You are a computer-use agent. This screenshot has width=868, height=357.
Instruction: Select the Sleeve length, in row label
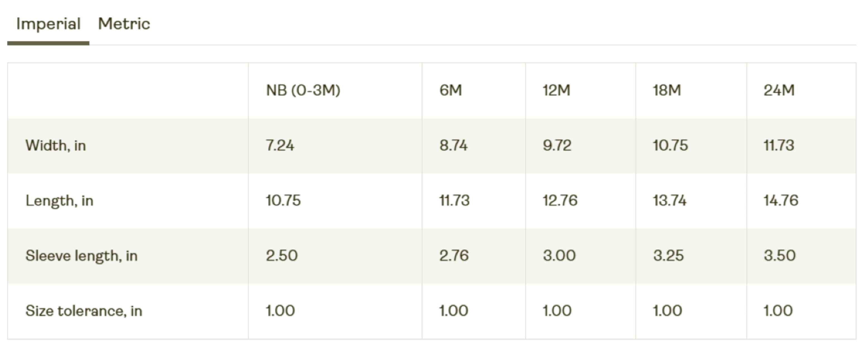(82, 256)
